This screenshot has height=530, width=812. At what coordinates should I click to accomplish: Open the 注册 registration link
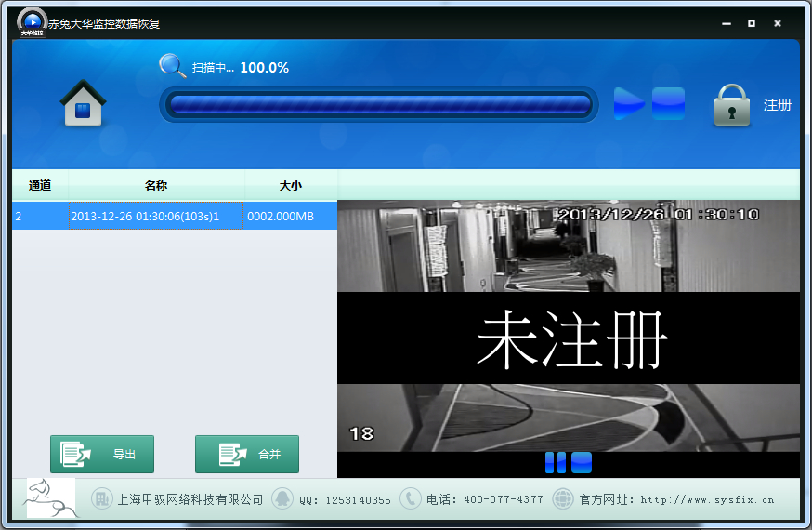[777, 105]
